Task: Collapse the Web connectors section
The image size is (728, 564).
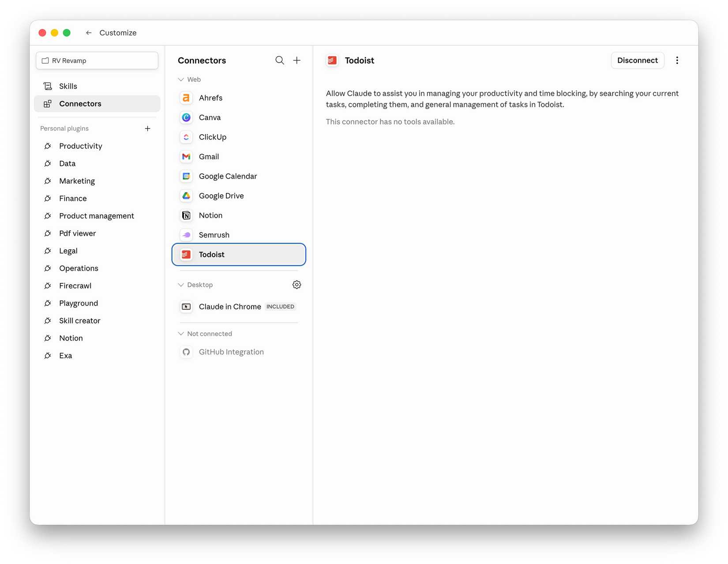Action: point(181,79)
